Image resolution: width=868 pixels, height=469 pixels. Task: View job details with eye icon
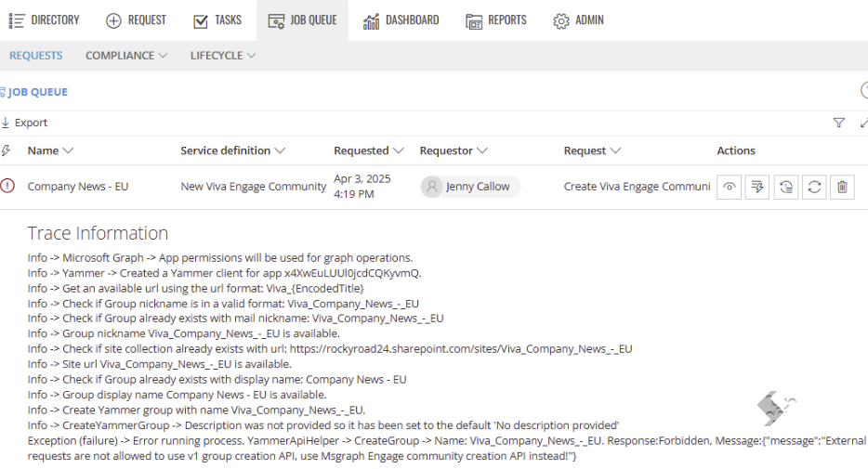pyautogui.click(x=729, y=187)
